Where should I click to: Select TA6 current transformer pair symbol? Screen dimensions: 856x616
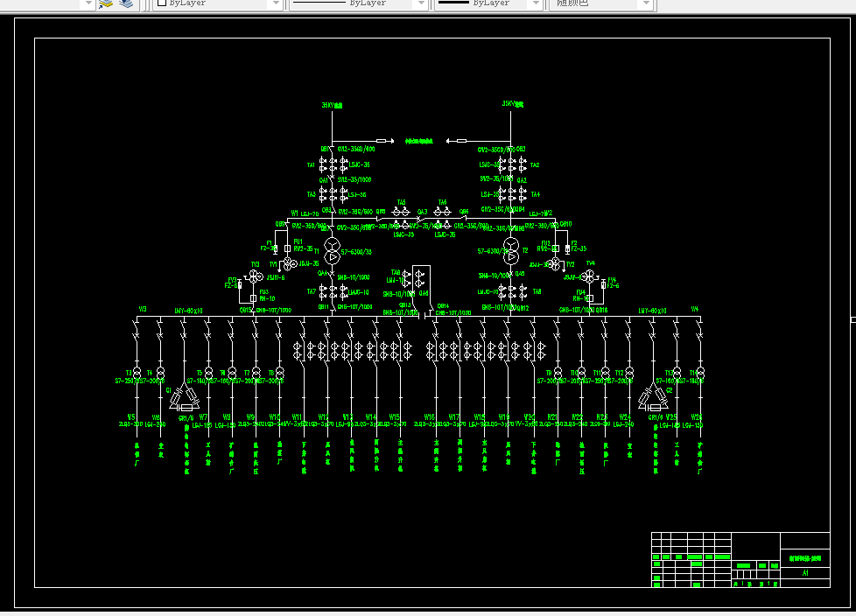442,212
